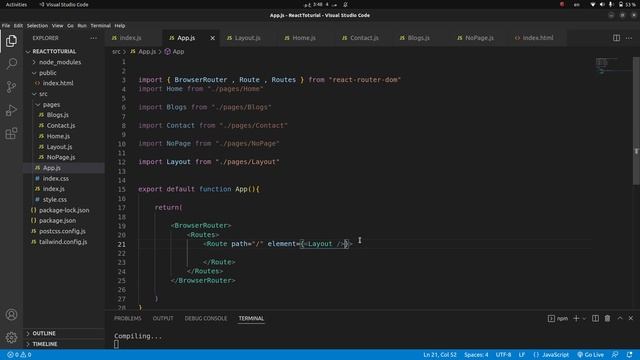Open the PROBLEMS panel tab
Screen dimensions: 640x360
point(128,318)
